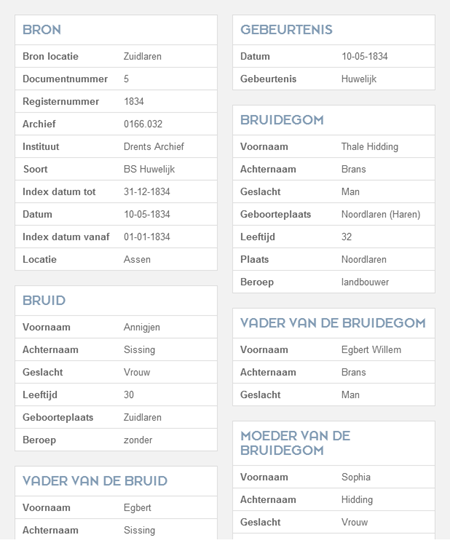Click the Archief number 0166.032
The image size is (450, 543).
coord(143,124)
